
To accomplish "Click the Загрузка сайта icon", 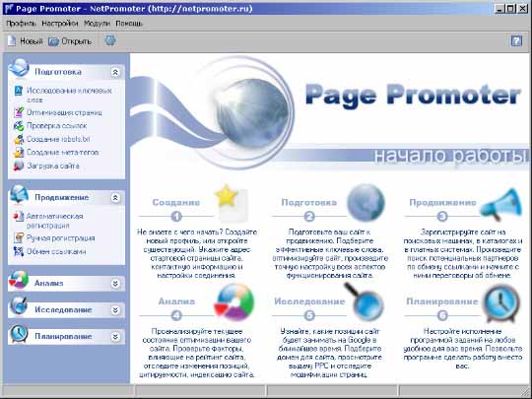I will (19, 166).
